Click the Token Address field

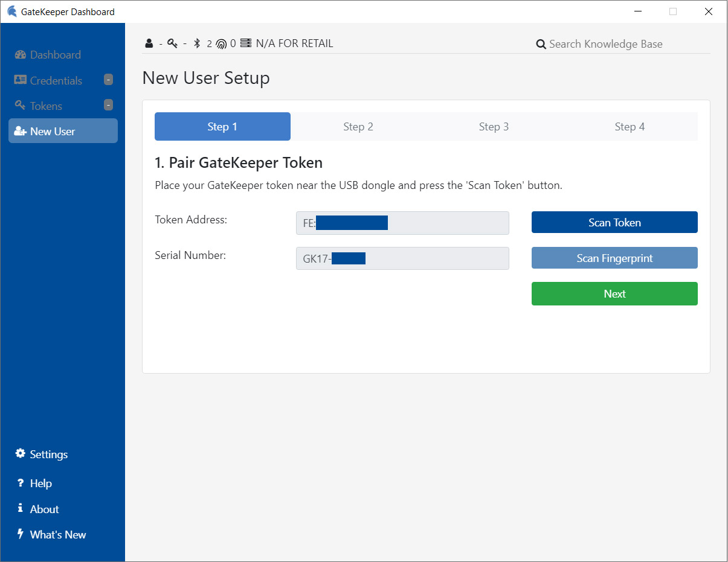click(402, 223)
